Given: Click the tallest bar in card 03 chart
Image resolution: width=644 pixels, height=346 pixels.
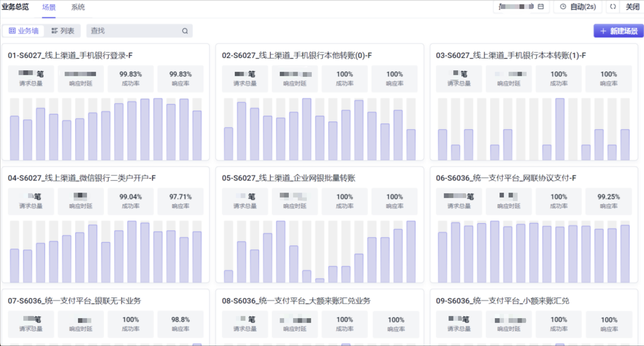Looking at the screenshot, I should pos(560,129).
